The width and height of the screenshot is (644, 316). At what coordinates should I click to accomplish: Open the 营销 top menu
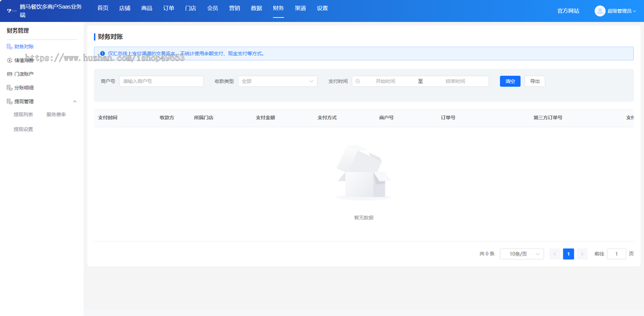(x=235, y=8)
